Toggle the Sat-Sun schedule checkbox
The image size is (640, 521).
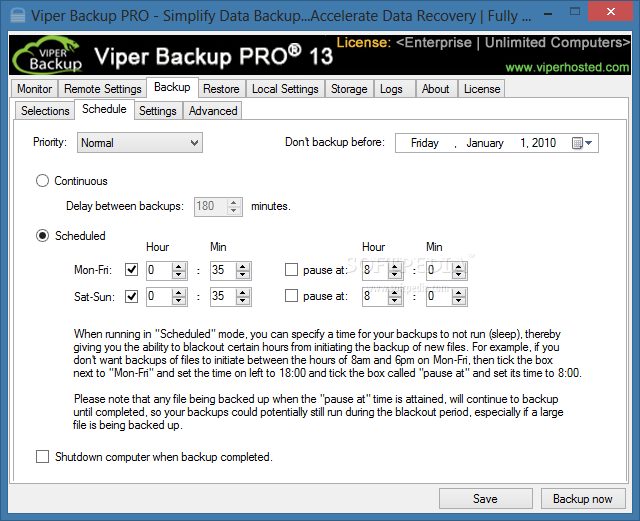(x=131, y=296)
